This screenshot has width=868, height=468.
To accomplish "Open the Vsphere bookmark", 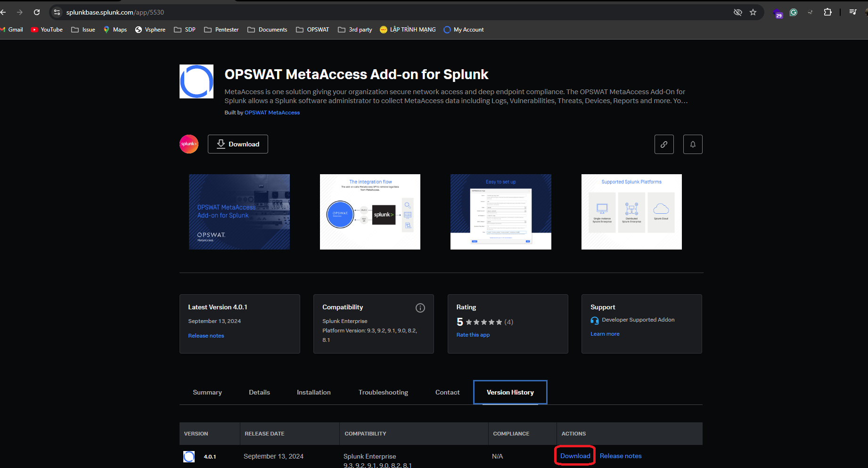I will [x=150, y=30].
